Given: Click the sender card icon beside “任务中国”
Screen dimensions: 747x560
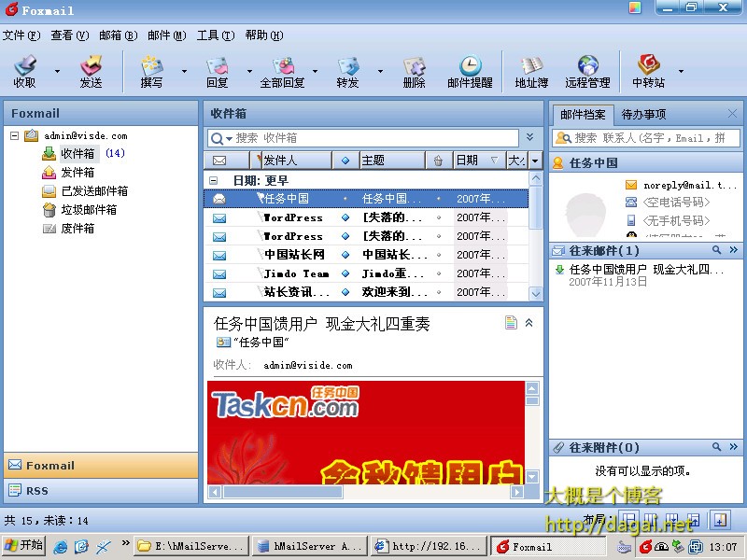Looking at the screenshot, I should tap(223, 342).
